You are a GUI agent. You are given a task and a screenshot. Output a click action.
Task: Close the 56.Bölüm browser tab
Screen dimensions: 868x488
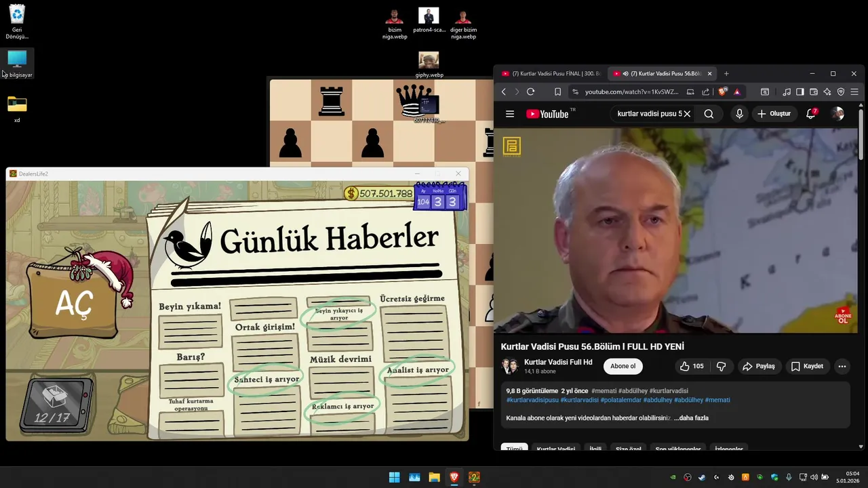point(710,73)
